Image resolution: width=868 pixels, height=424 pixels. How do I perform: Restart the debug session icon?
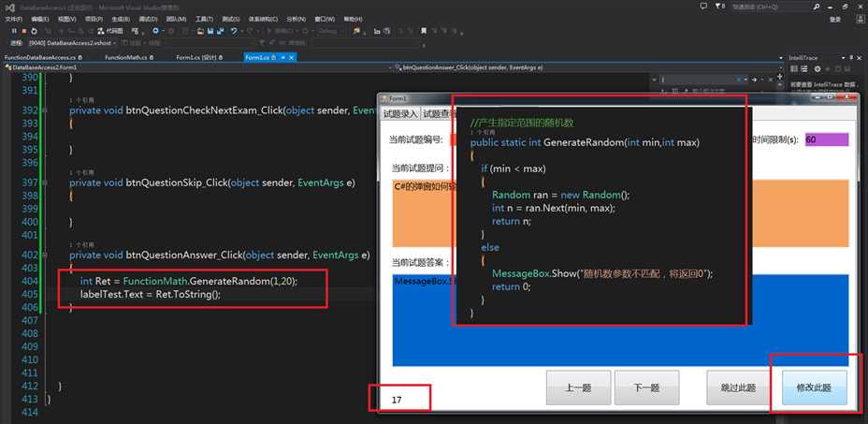coord(34,31)
